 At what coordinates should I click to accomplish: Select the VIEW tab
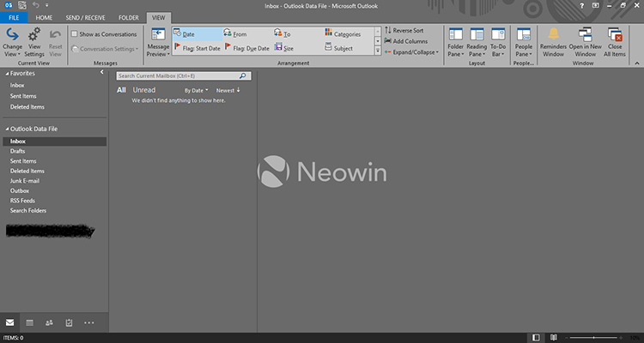click(x=159, y=18)
